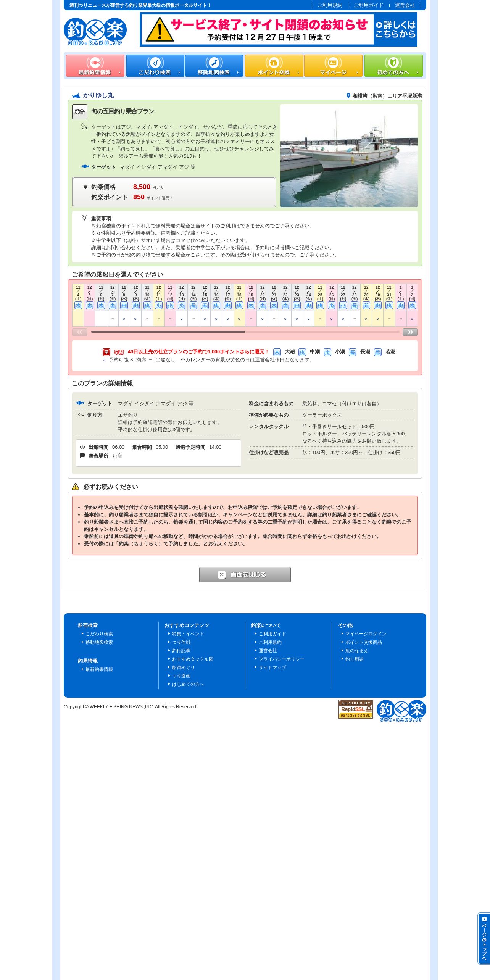The height and width of the screenshot is (980, 490).
Task: Click the 若 tide icon under 12/29
Action: (366, 305)
